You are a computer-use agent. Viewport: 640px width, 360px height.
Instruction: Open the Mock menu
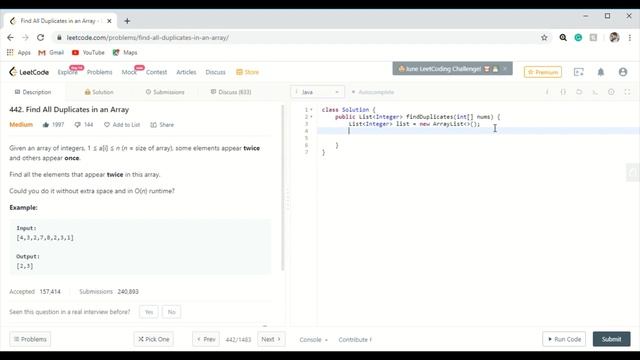pyautogui.click(x=129, y=72)
